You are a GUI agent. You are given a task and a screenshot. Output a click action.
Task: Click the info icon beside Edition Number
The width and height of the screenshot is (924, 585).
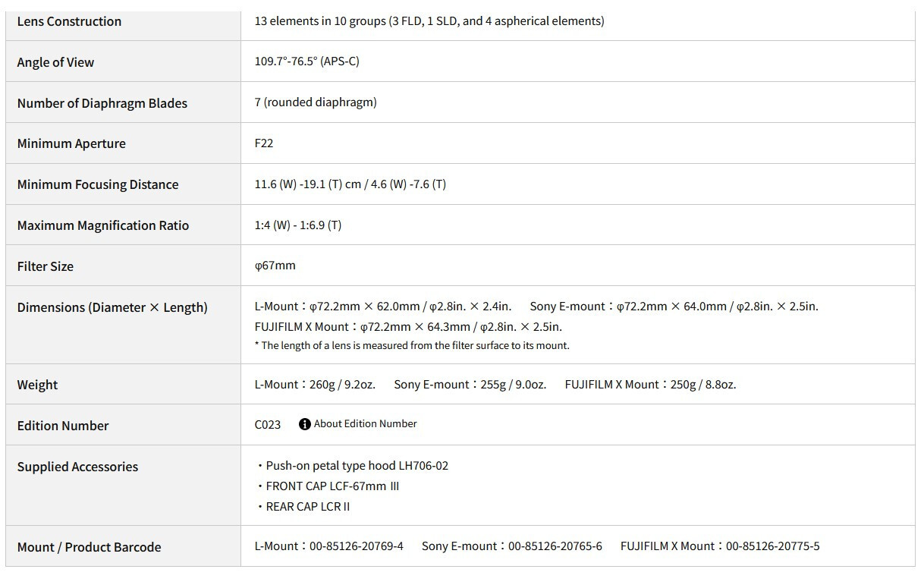(304, 424)
